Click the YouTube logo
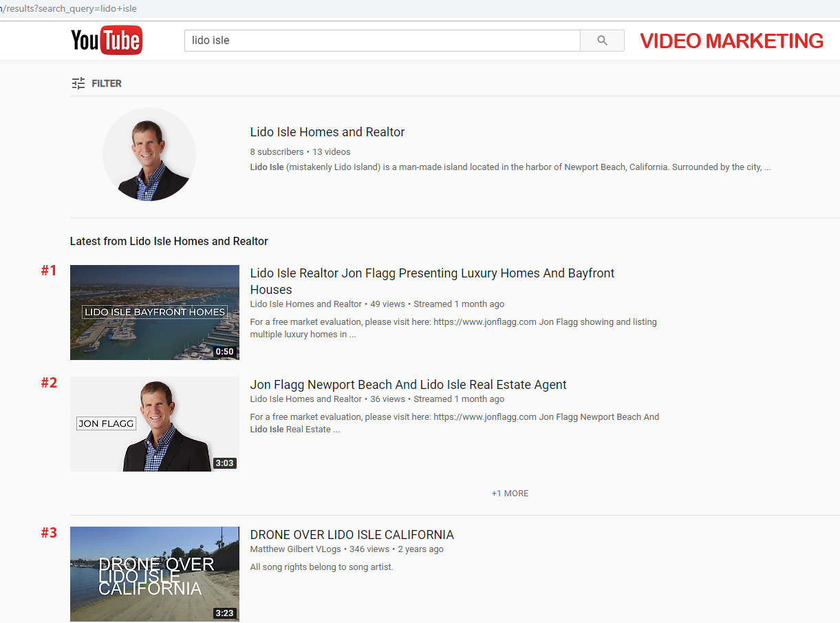Viewport: 840px width, 623px height. (x=106, y=41)
